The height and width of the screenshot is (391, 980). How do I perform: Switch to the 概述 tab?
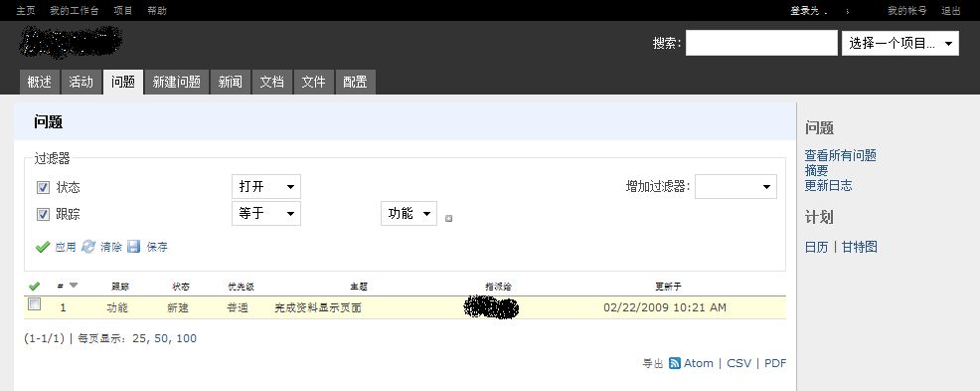coord(40,82)
